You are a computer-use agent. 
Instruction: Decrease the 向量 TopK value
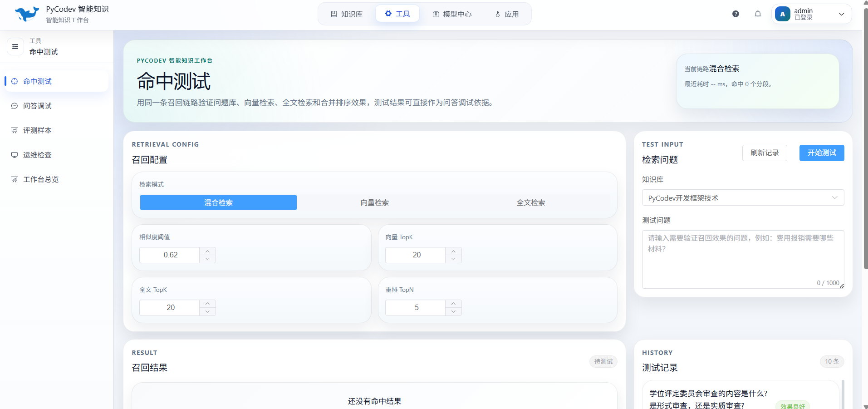(x=453, y=259)
